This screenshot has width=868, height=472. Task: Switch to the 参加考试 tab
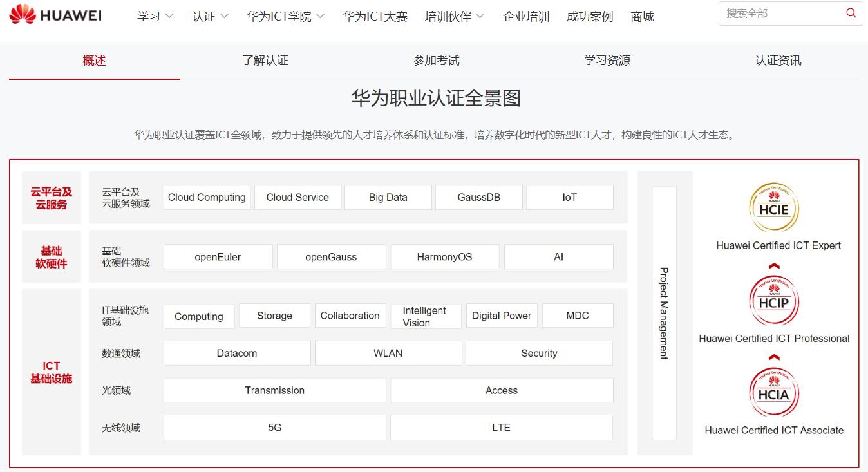(x=436, y=61)
